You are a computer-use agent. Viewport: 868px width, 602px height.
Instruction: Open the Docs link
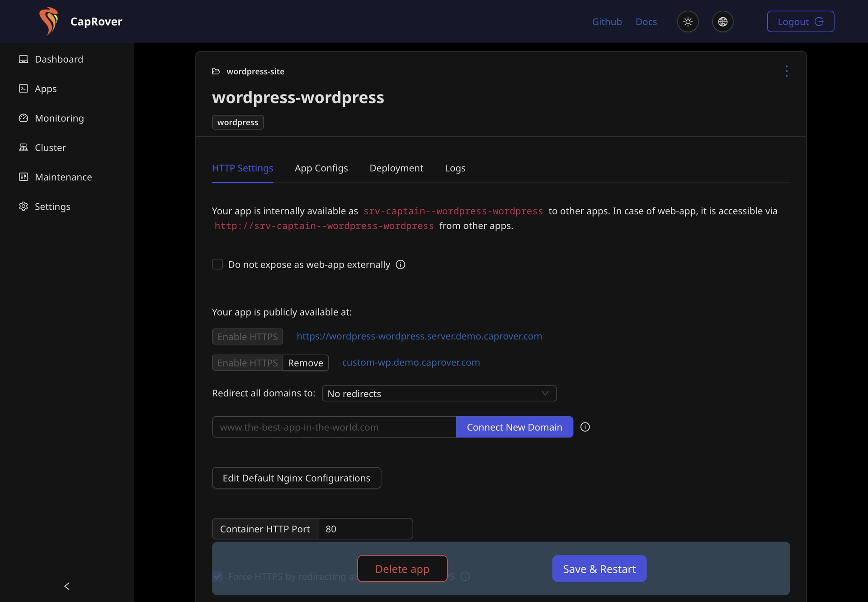[646, 22]
